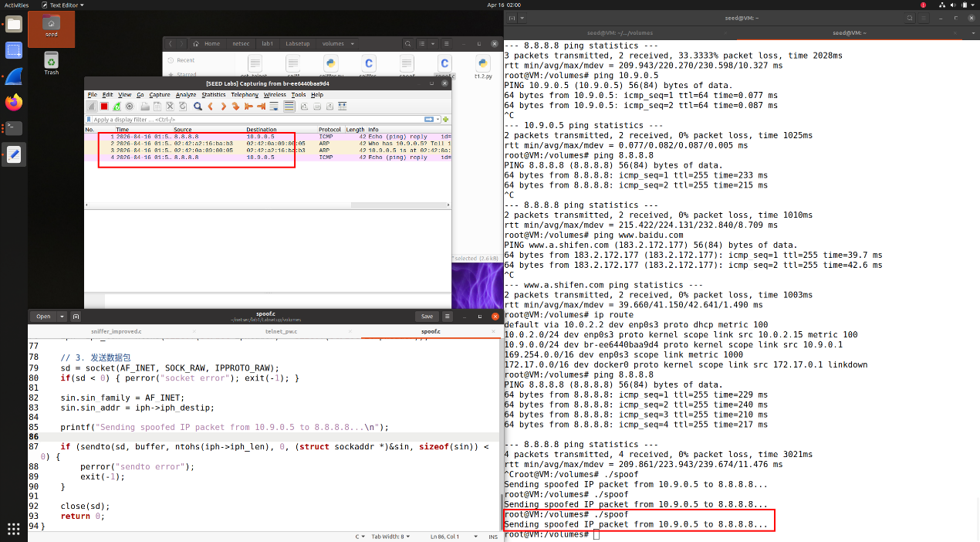Search files in the file manager
980x542 pixels.
tap(409, 44)
